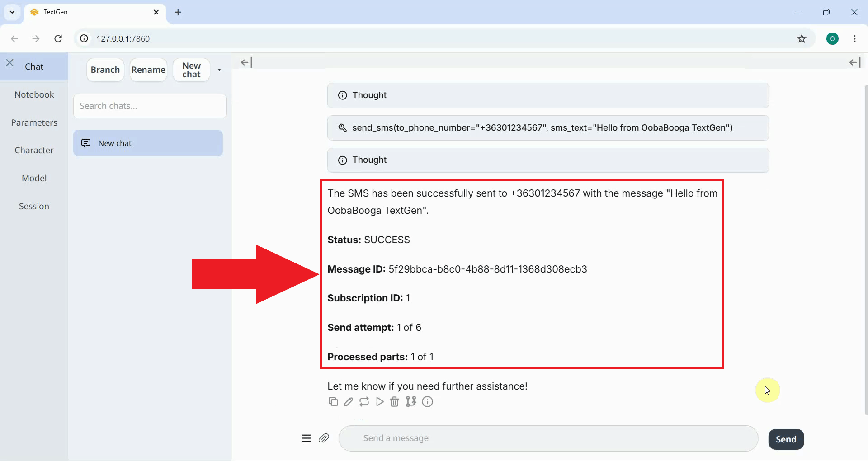Start a New chat with top button
This screenshot has height=461, width=868.
[191, 70]
